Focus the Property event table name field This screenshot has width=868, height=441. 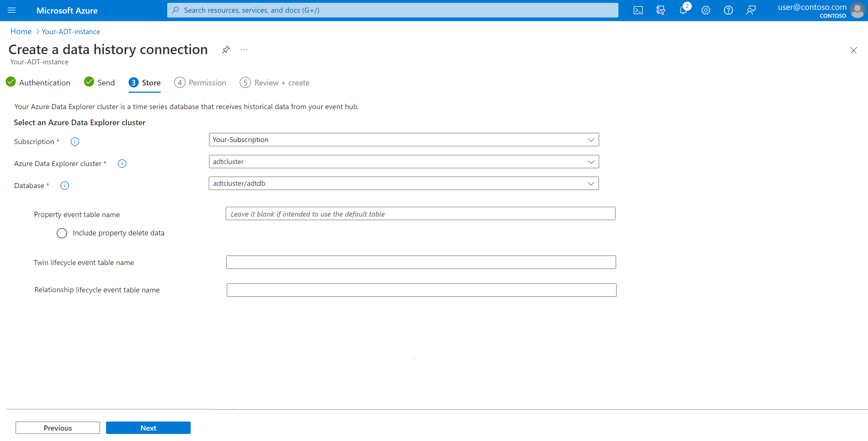[420, 214]
